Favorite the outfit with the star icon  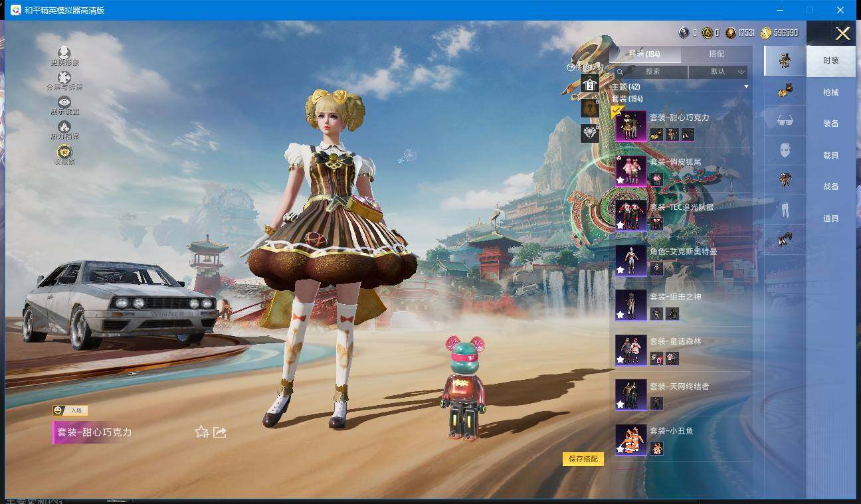(202, 432)
